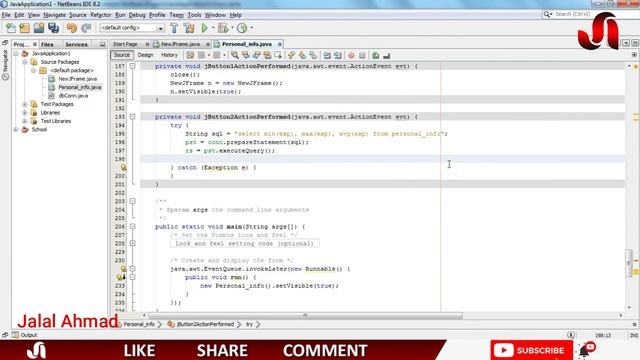Close the Personal_info.java tab
This screenshot has width=640, height=360.
coord(280,44)
